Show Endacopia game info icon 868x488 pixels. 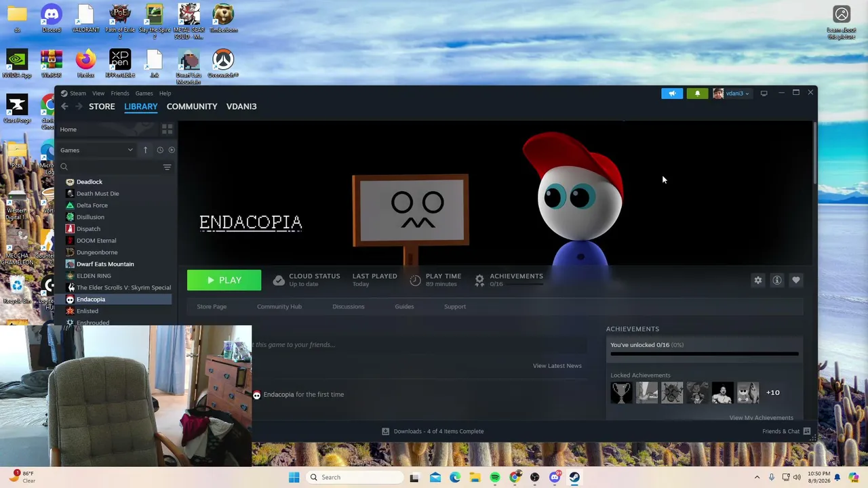[777, 280]
